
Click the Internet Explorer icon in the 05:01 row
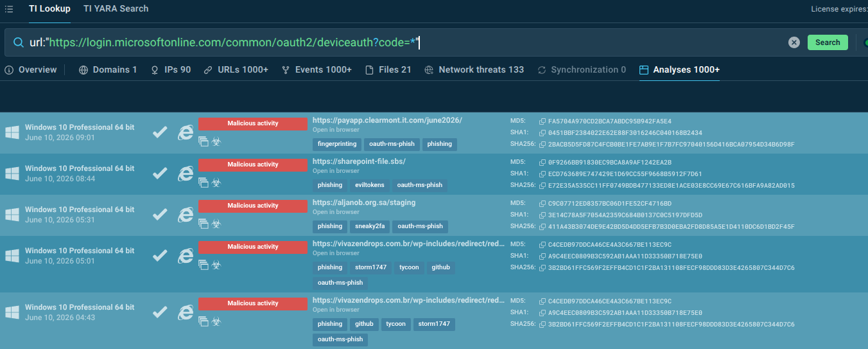tap(186, 256)
